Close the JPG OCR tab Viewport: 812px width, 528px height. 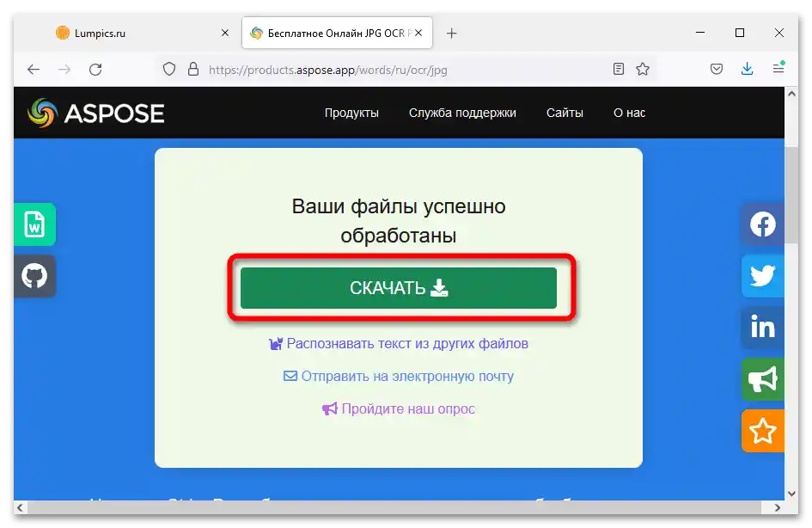[x=418, y=33]
